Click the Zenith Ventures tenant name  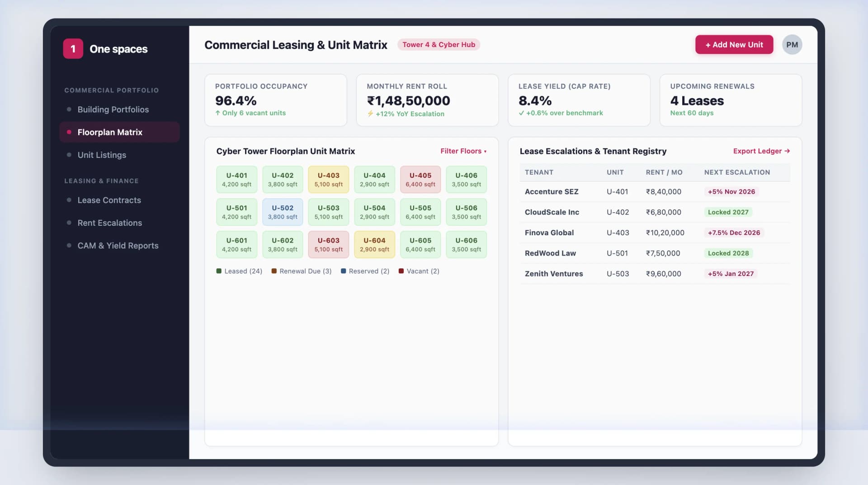tap(553, 274)
